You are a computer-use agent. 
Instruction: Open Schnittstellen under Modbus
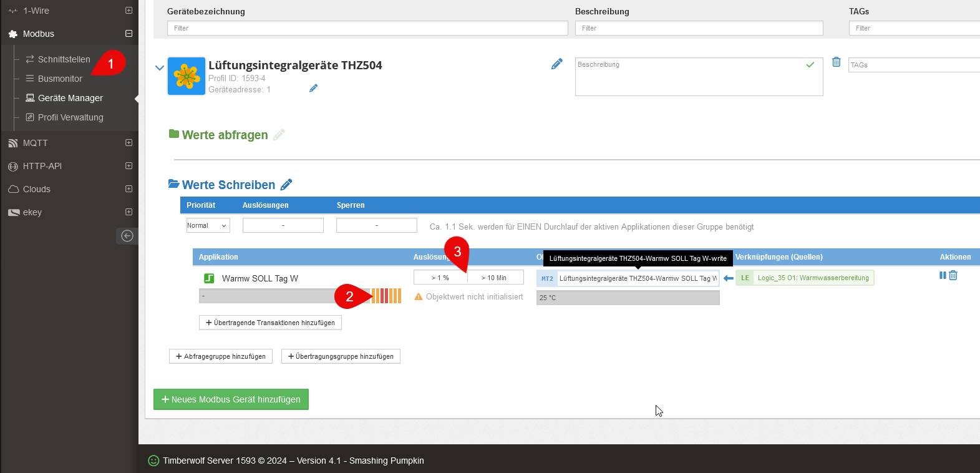(x=64, y=59)
